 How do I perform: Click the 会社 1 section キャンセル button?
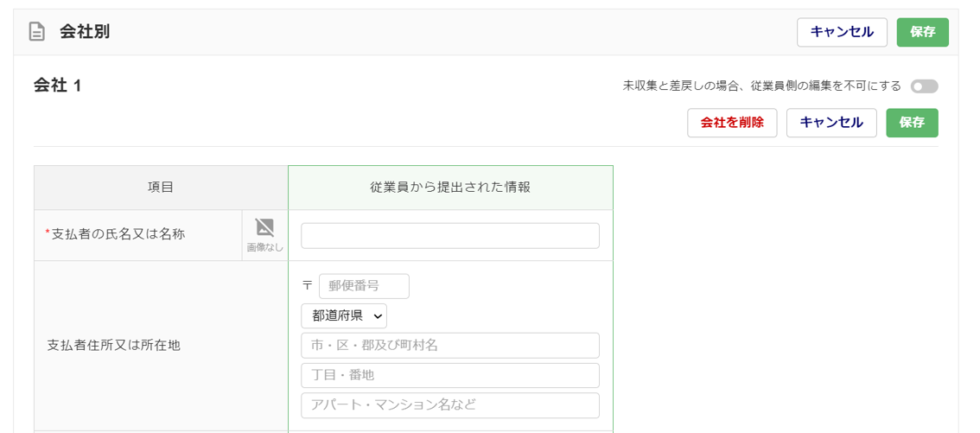click(831, 123)
